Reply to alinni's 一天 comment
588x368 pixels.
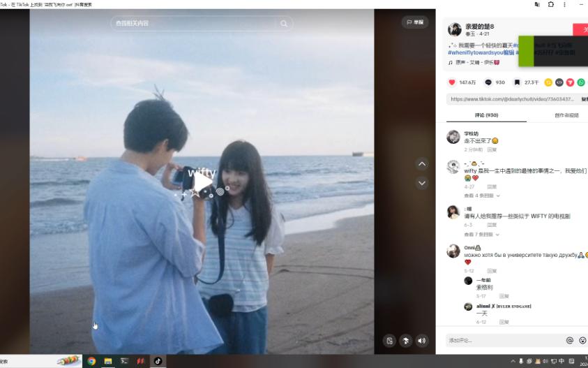(504, 322)
